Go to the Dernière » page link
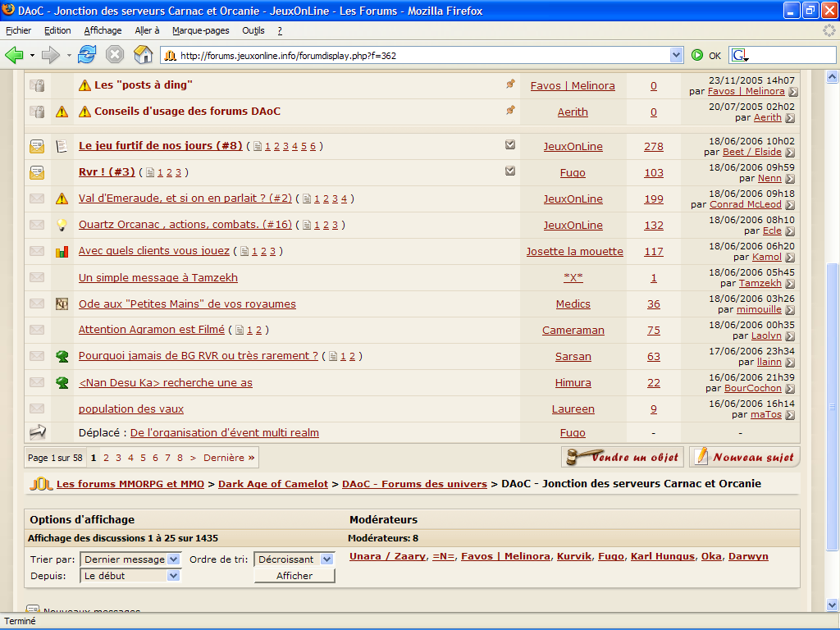The image size is (840, 630). tap(230, 458)
